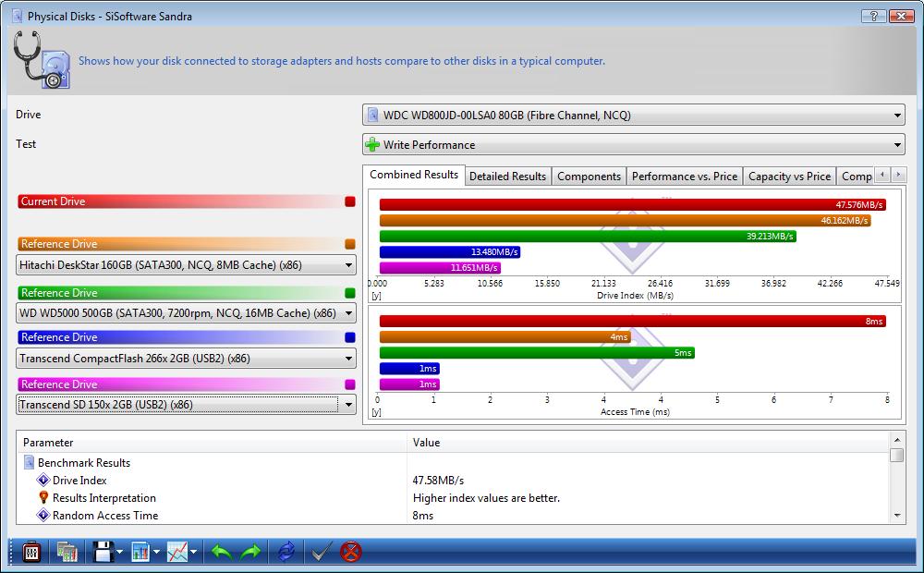Open the Test type dropdown showing Write Performance
Viewport: 924px width, 573px height.
coord(634,144)
